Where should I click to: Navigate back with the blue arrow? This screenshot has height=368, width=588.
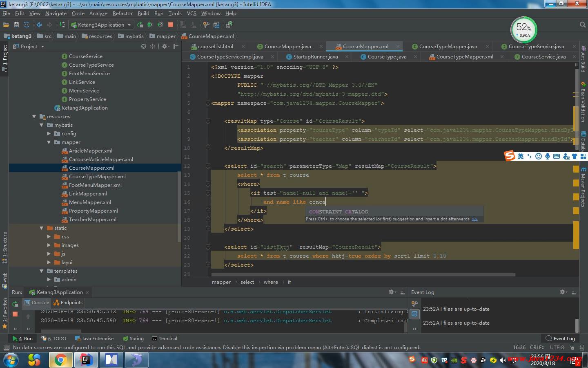click(39, 25)
